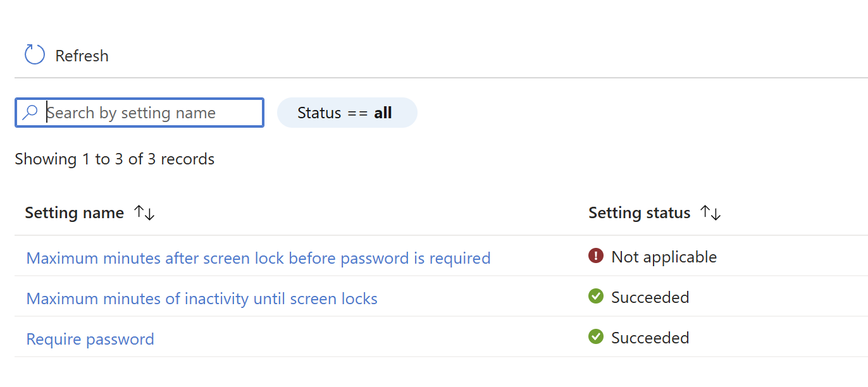Click the Showing 1 to 3 records text
868x387 pixels.
tap(115, 159)
